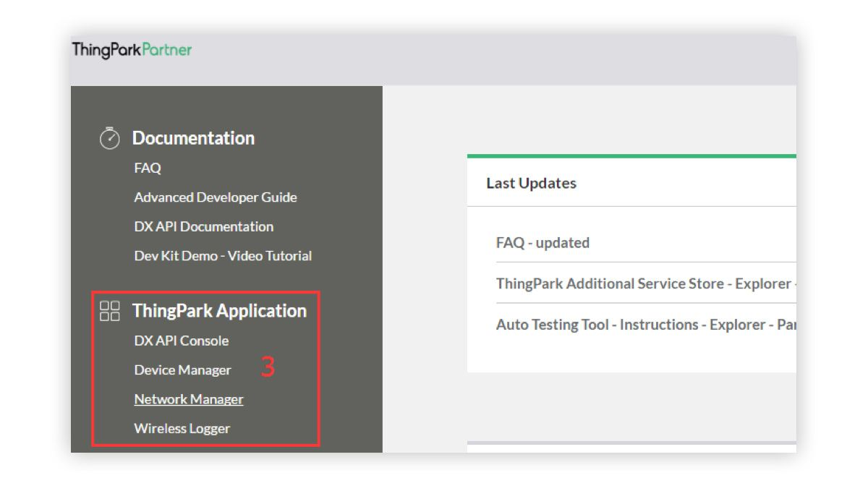Open Auto Testing Tool - Instructions entry
The height and width of the screenshot is (491, 868).
pyautogui.click(x=646, y=325)
